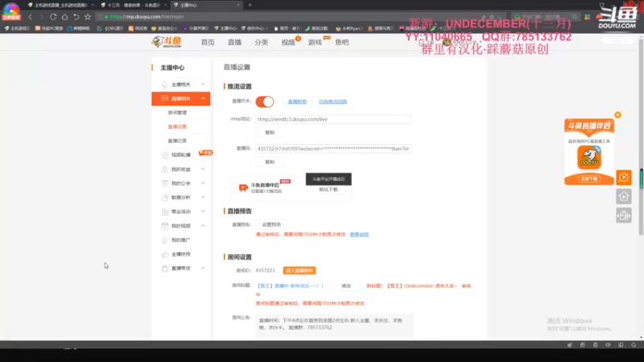Expand the 我的收益 sidebar chevron
Screen dimensions: 644x362
click(x=203, y=169)
